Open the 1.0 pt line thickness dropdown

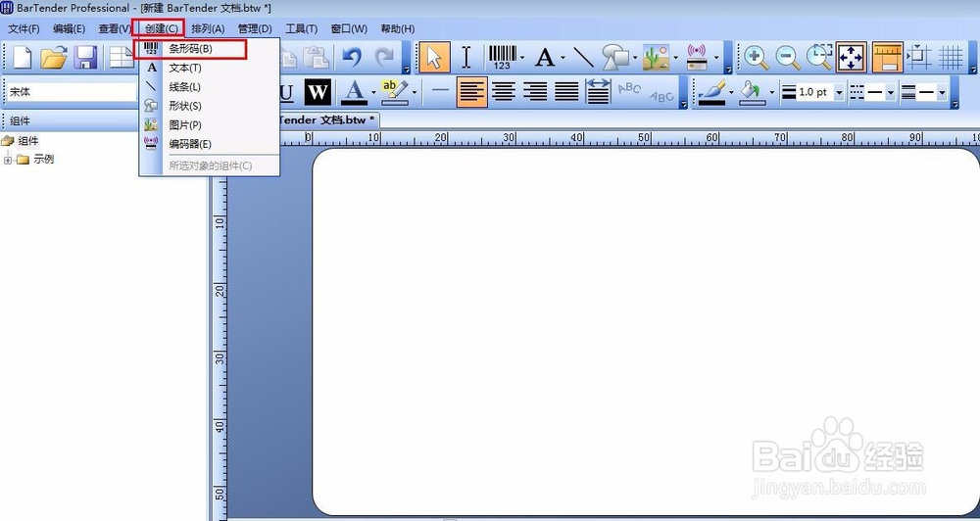point(839,92)
